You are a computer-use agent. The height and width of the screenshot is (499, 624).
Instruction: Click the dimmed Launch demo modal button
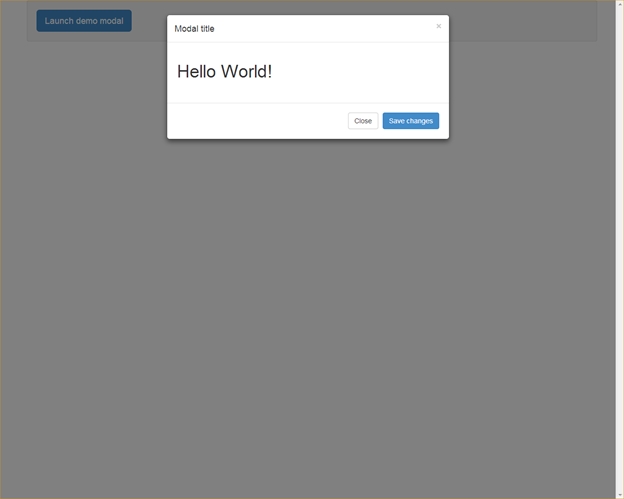point(84,21)
